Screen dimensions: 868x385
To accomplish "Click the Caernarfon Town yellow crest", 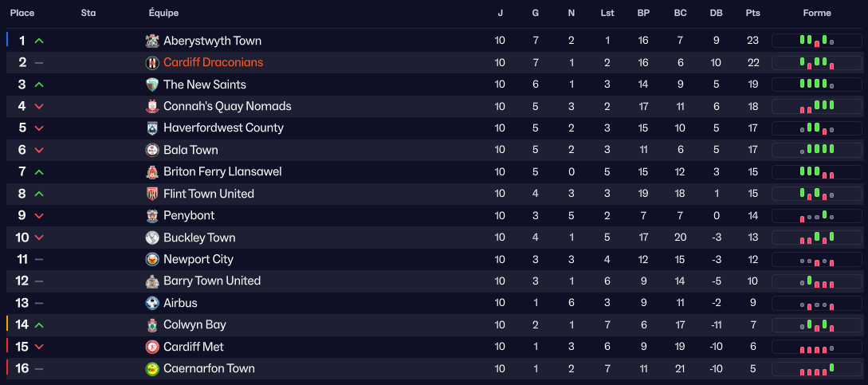I will (x=152, y=368).
